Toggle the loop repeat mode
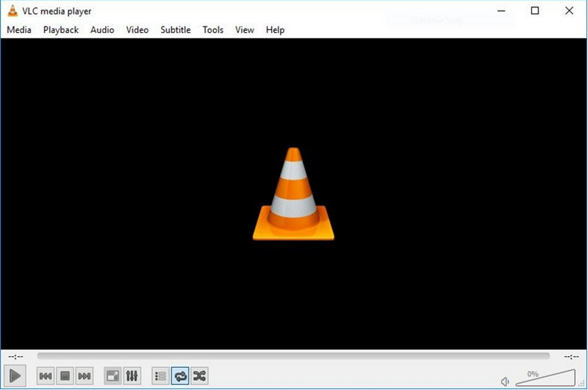This screenshot has width=588, height=390. pyautogui.click(x=180, y=376)
